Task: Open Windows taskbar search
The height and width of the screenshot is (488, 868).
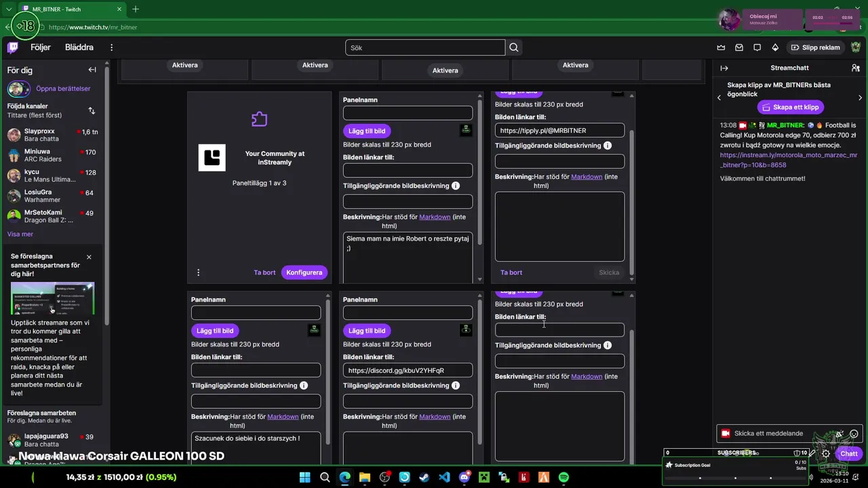Action: (325, 477)
